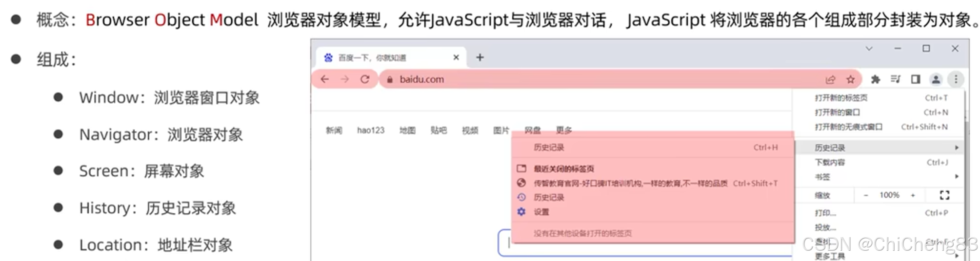The image size is (980, 261).
Task: Click the 100% zoom value
Action: pos(889,195)
